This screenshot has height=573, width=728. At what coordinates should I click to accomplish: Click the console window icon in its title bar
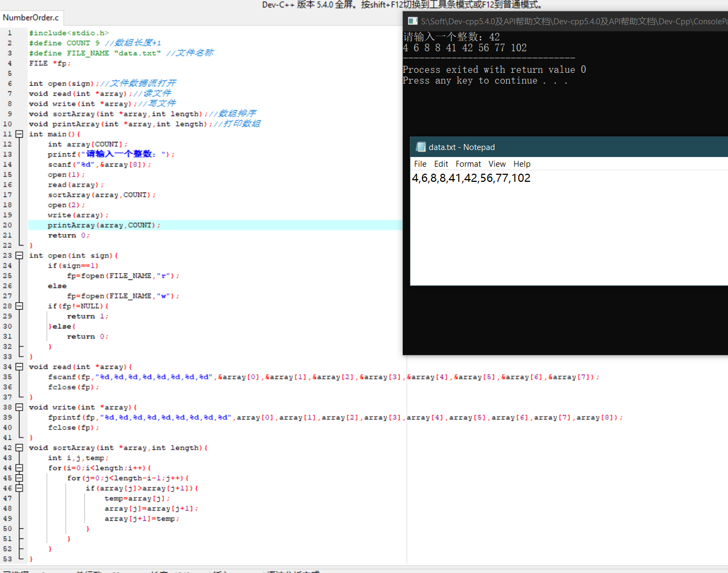pyautogui.click(x=413, y=21)
